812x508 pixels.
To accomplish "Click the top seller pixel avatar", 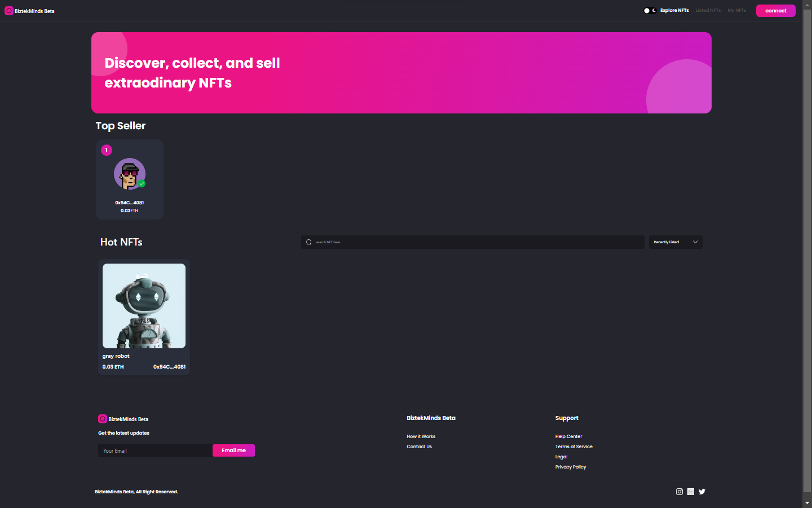I will tap(130, 174).
